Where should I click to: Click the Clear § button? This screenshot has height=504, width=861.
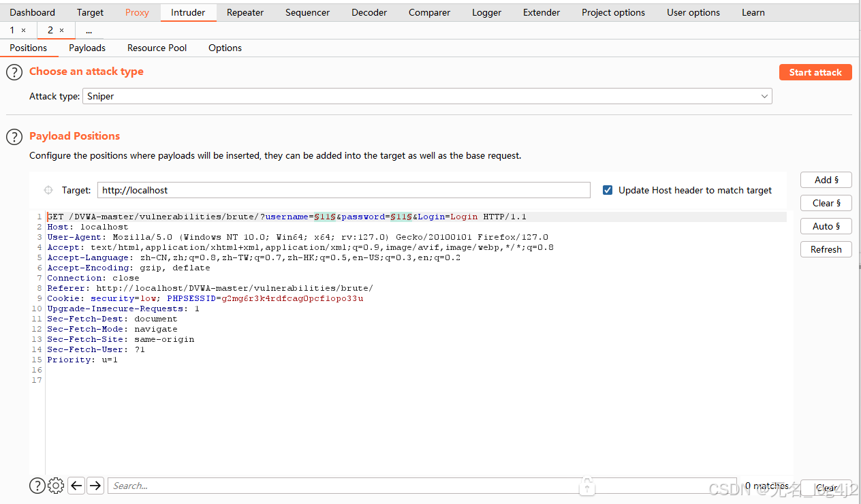[826, 203]
